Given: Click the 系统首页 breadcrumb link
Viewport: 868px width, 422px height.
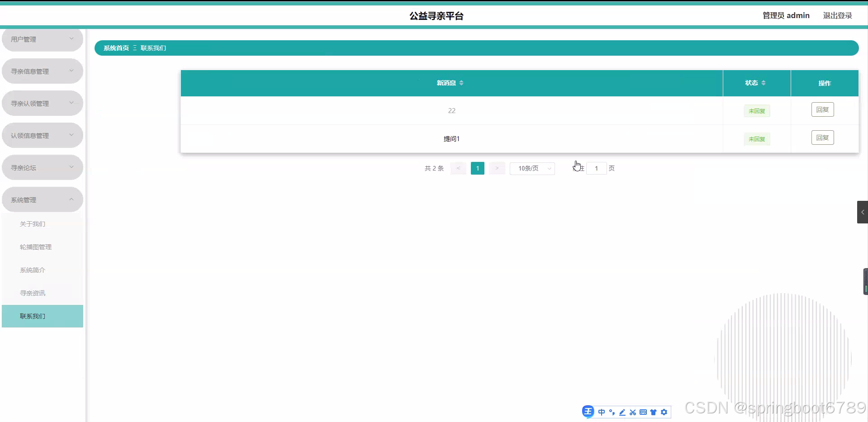Looking at the screenshot, I should coord(116,48).
